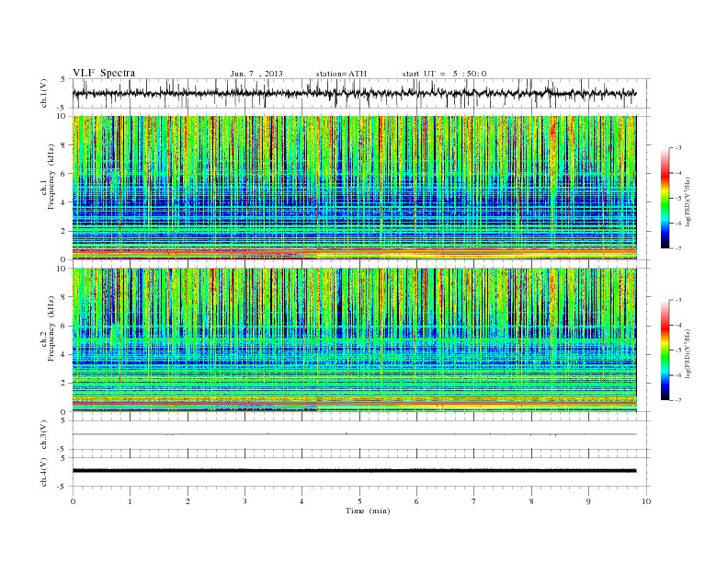
Task: Click the '1' time axis tick label
Action: point(130,501)
